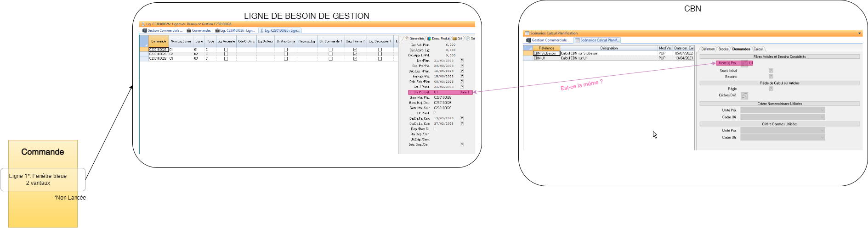Image resolution: width=868 pixels, height=228 pixels.
Task: Expand the Scénarios Calcul Planification title arrow
Action: (x=859, y=33)
